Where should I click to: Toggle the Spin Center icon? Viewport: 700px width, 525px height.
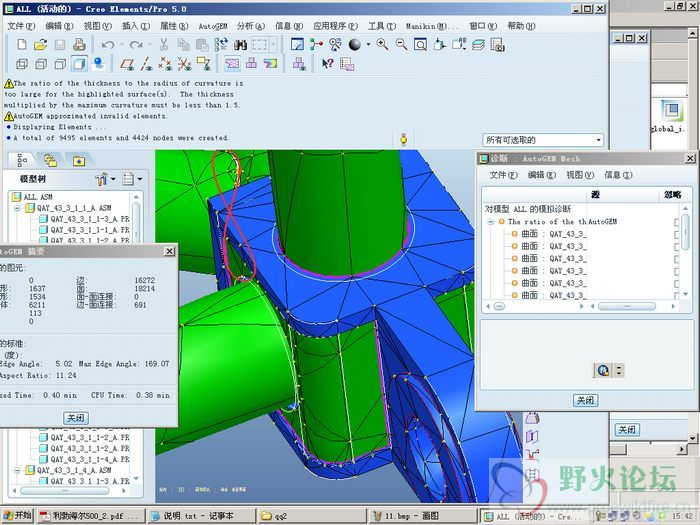coord(317,44)
